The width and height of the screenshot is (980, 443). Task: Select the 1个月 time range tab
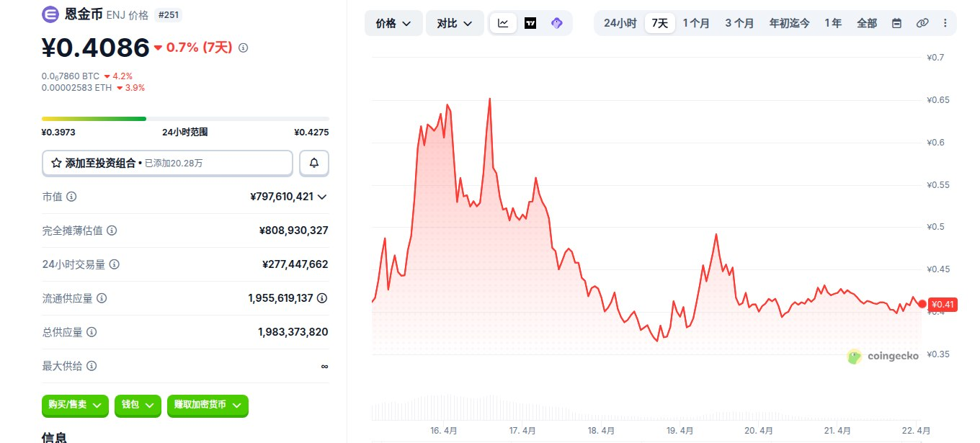click(696, 23)
